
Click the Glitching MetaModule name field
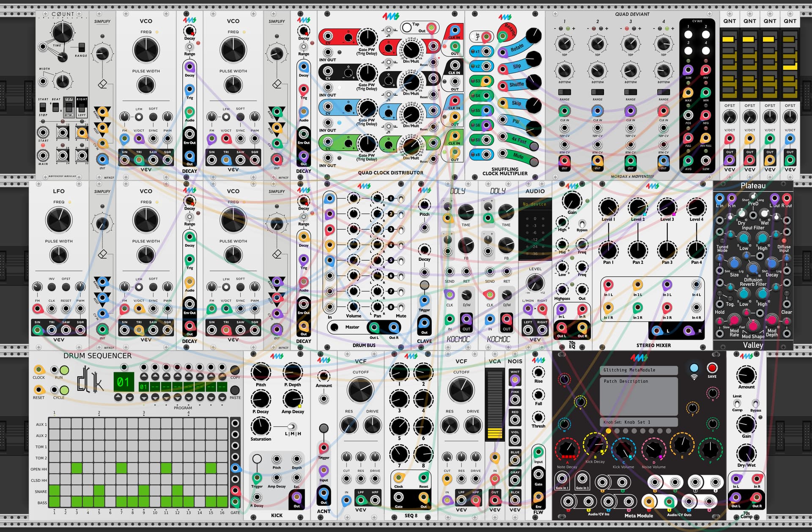click(x=639, y=370)
